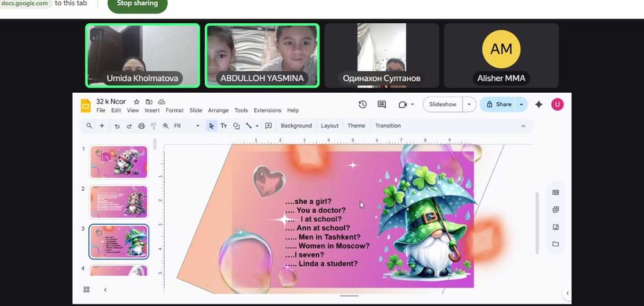
Task: Select slide 1 thumbnail
Action: coord(118,162)
